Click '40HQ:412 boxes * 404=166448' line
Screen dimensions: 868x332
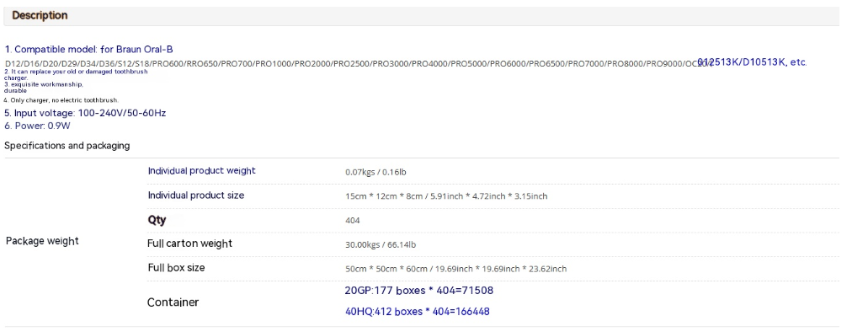[418, 312]
